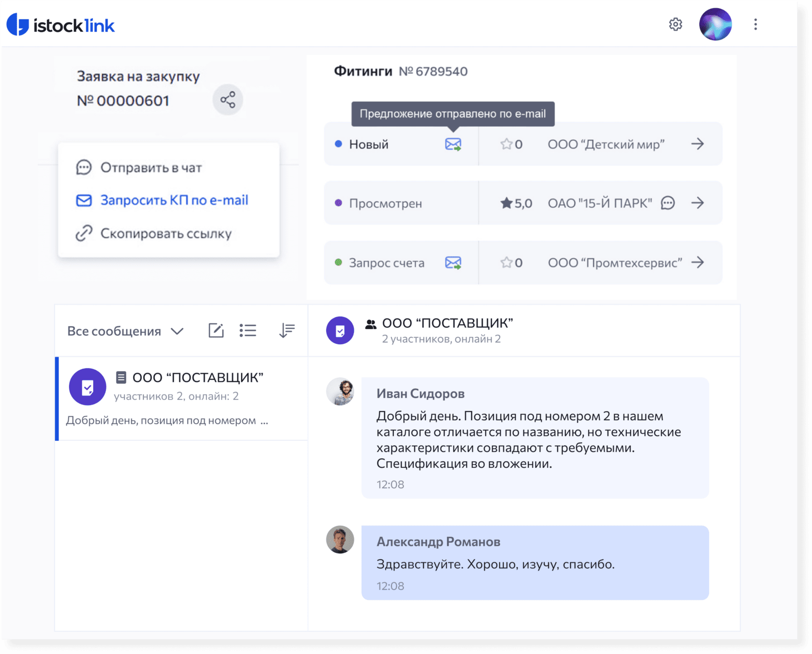Click the compose new message icon
812x654 pixels.
point(216,331)
